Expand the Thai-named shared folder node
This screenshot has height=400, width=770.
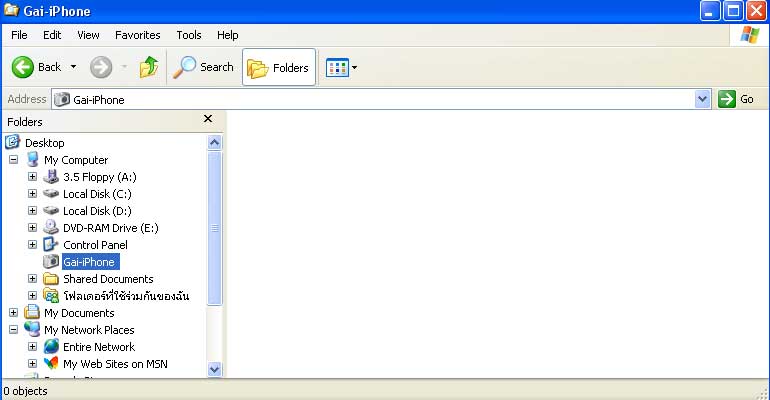32,295
